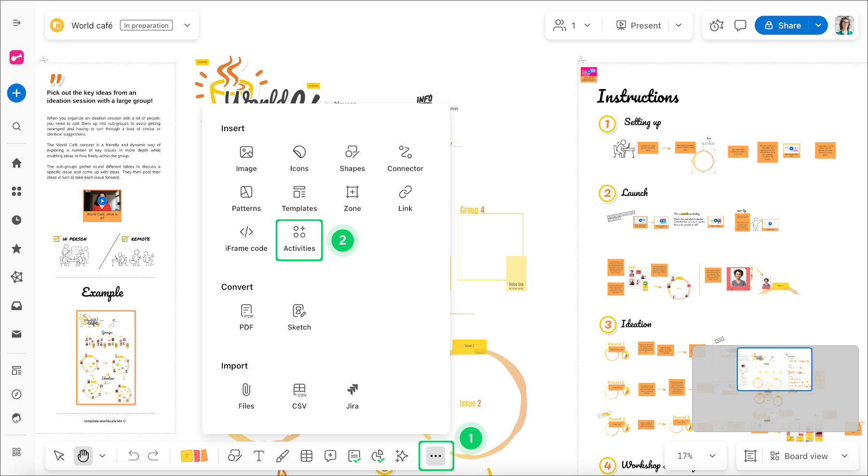Screen dimensions: 868x476
Task: Expand the hand tool options chevron
Action: tap(102, 455)
